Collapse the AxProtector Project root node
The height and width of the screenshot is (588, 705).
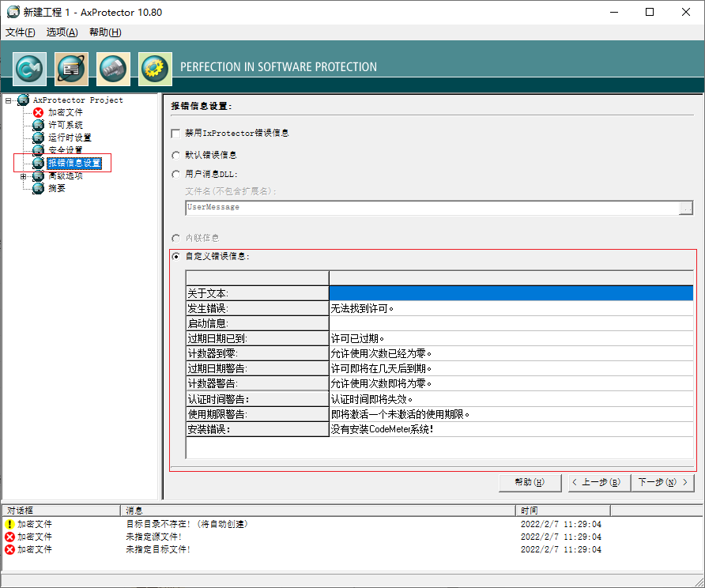(9, 100)
